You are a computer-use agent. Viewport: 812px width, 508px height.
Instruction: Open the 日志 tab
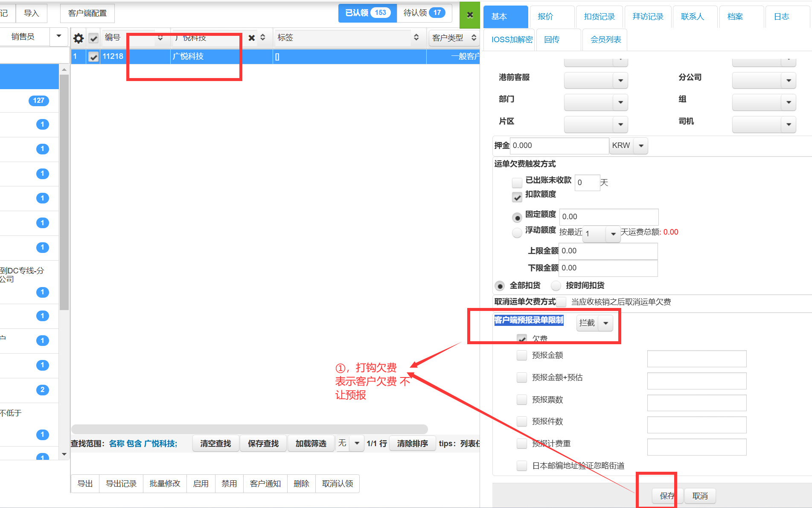[788, 17]
